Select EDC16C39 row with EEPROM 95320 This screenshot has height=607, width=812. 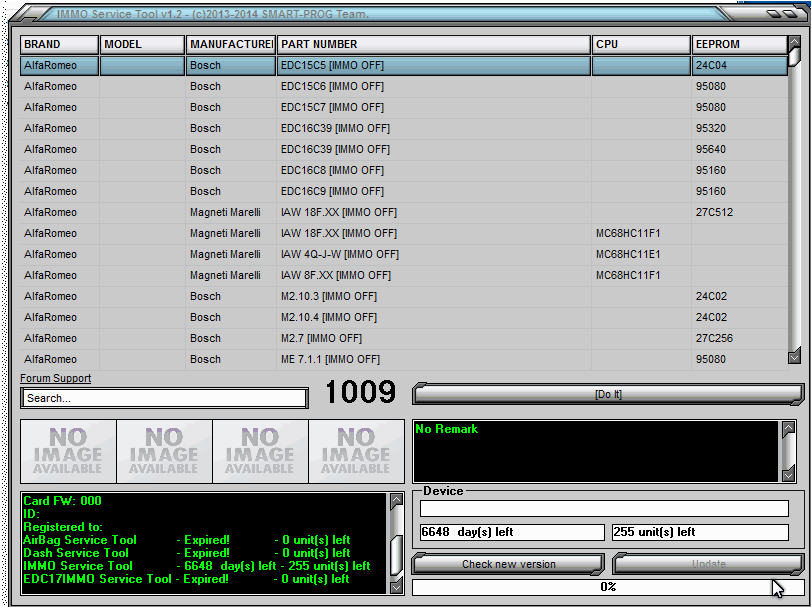404,128
